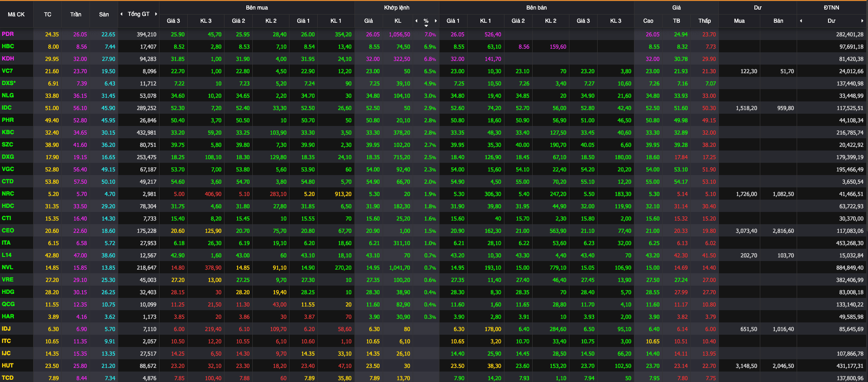Image resolution: width=868 pixels, height=382 pixels.
Task: Click the Dư Bán column header
Action: 778,21
